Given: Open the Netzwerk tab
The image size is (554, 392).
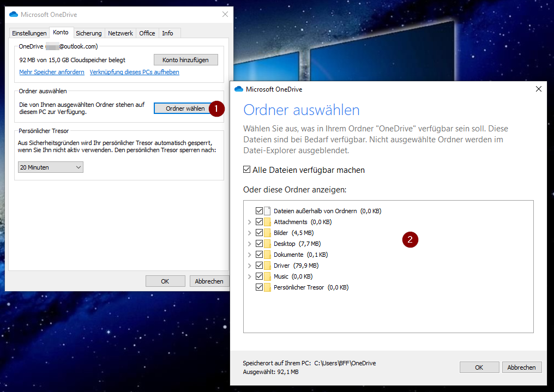Looking at the screenshot, I should point(121,33).
